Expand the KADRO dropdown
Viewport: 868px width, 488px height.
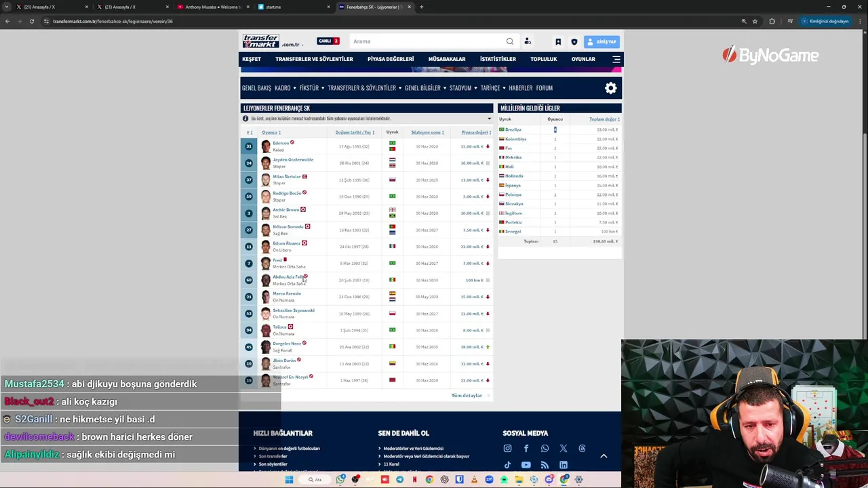(285, 87)
